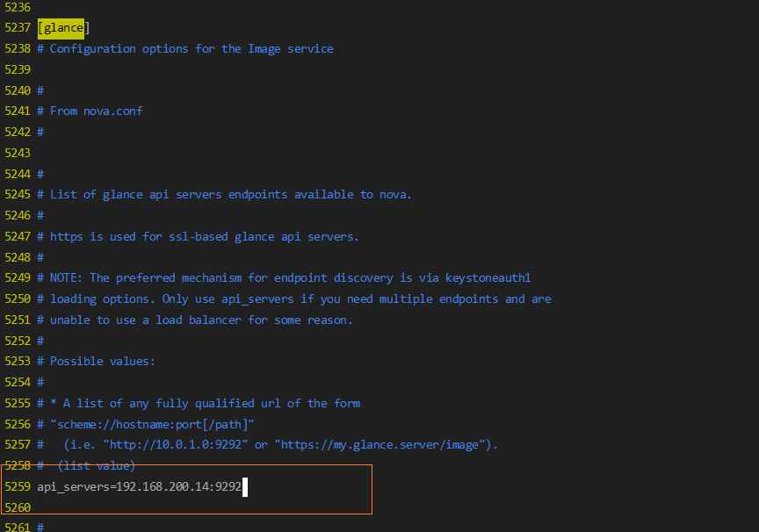Viewport: 759px width, 532px height.
Task: Click the highlighted [glance] section header
Action: (61, 27)
